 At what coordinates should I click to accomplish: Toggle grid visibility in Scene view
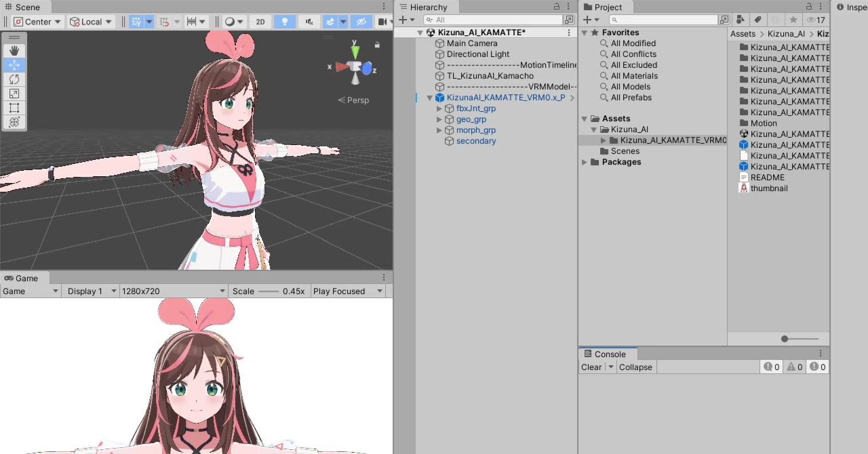click(x=136, y=22)
